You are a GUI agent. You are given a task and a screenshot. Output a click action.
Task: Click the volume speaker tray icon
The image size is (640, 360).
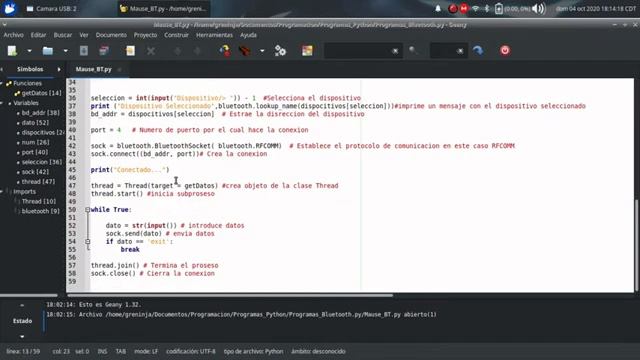point(539,8)
